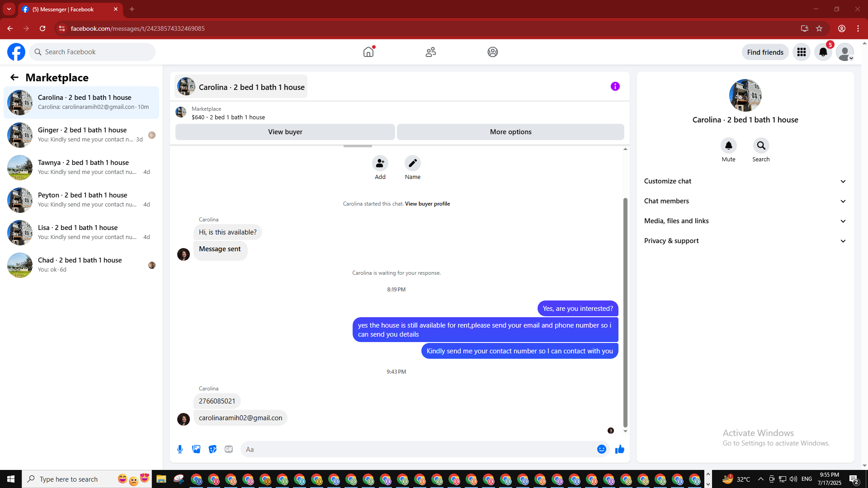Open Carolina's listing photo in right panel
The height and width of the screenshot is (488, 868).
(x=745, y=95)
